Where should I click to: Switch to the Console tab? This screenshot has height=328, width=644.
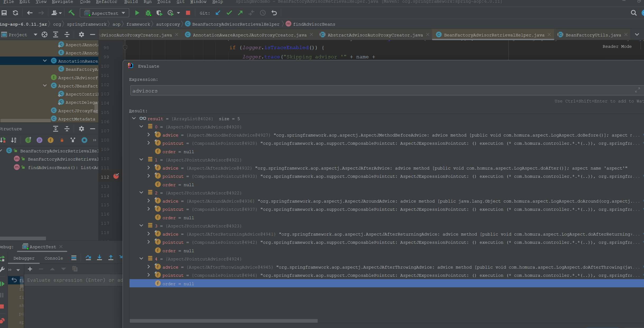(x=54, y=258)
